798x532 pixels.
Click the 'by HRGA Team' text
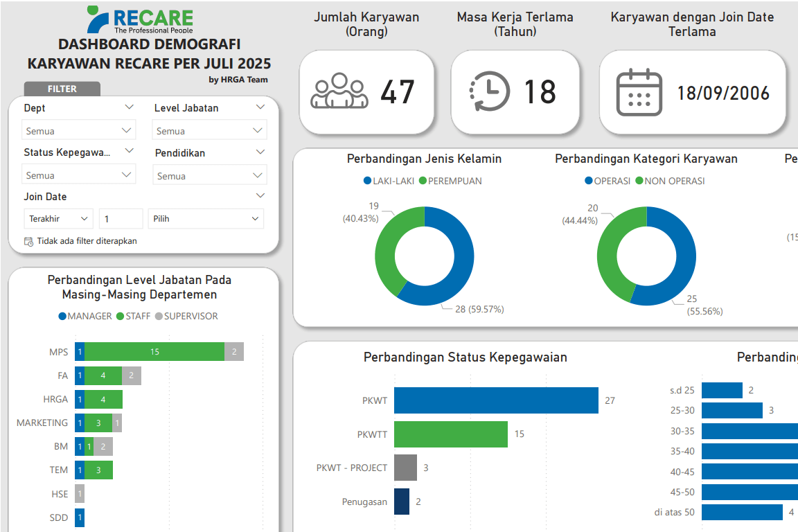[238, 80]
